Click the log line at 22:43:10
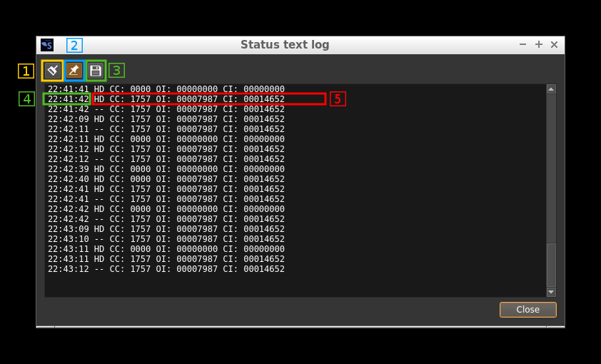The width and height of the screenshot is (601, 364). [x=166, y=239]
